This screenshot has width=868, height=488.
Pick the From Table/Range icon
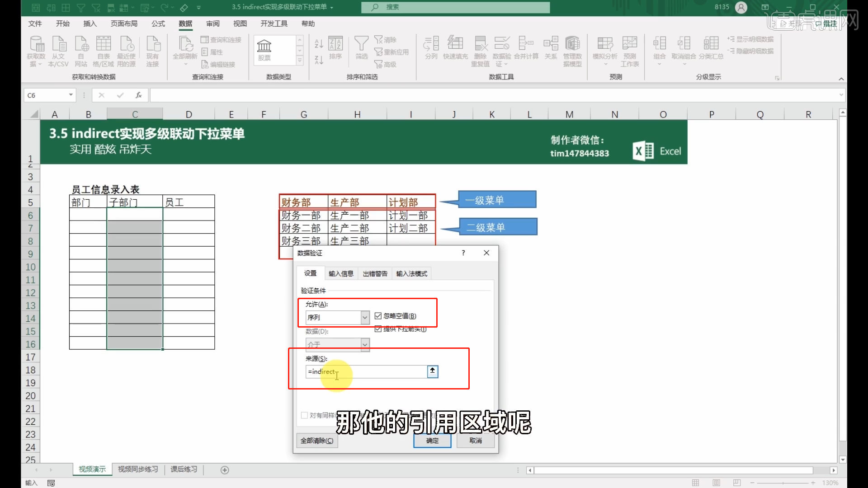tap(104, 51)
